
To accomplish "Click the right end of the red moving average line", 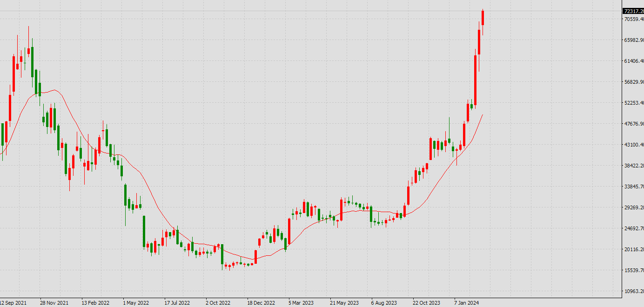I will [483, 114].
